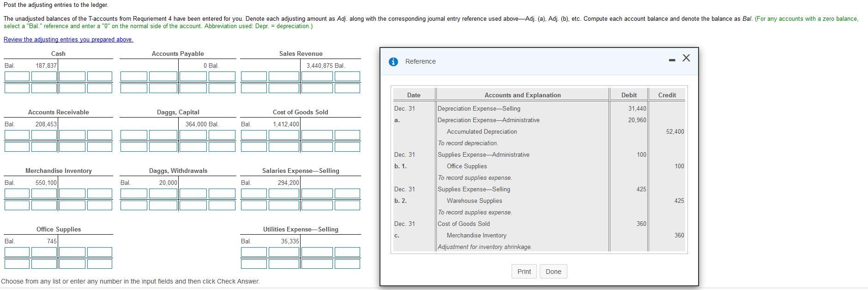
Task: Click the Done button in Reference dialog
Action: coord(553,272)
